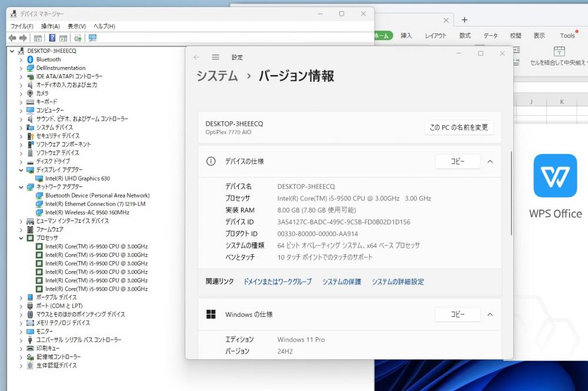The width and height of the screenshot is (588, 391).
Task: Switch to WPS 挿入 tab
Action: tap(406, 36)
